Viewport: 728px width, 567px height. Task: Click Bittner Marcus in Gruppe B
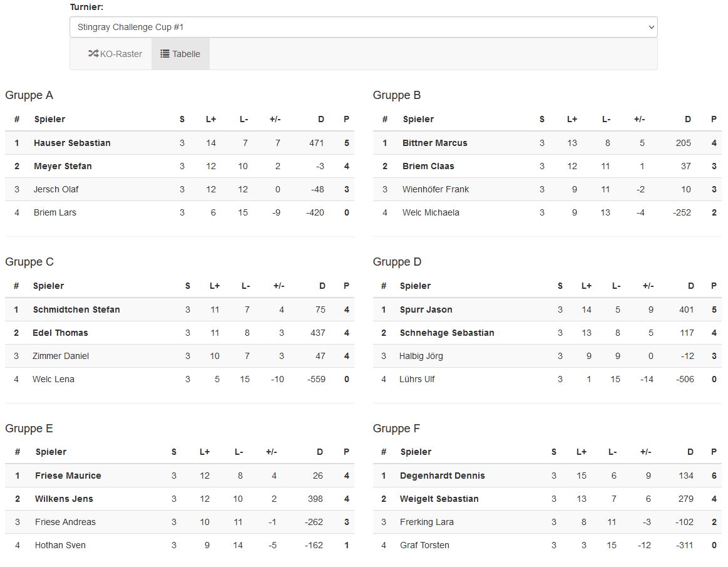click(434, 143)
